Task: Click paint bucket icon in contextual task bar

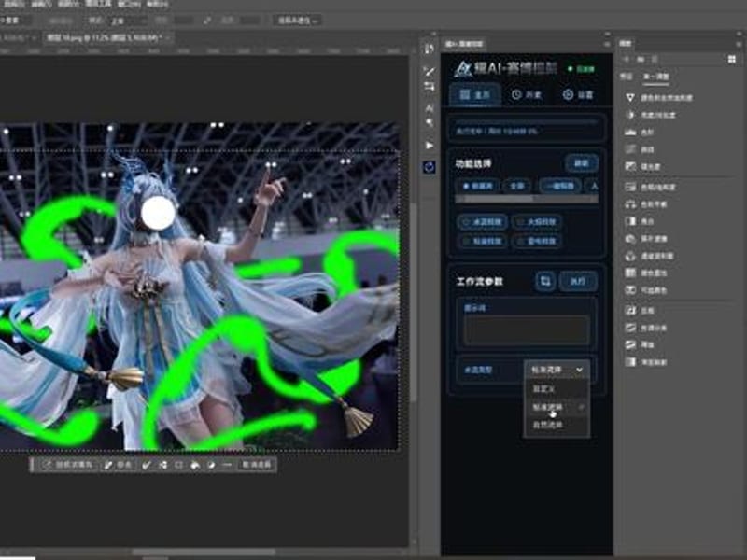Action: [x=195, y=465]
